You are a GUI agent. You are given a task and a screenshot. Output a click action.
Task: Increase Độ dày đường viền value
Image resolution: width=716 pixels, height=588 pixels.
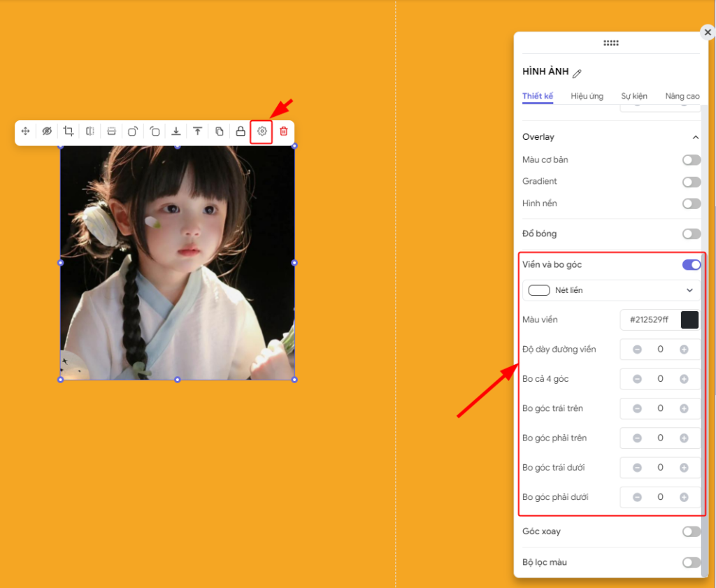point(684,350)
